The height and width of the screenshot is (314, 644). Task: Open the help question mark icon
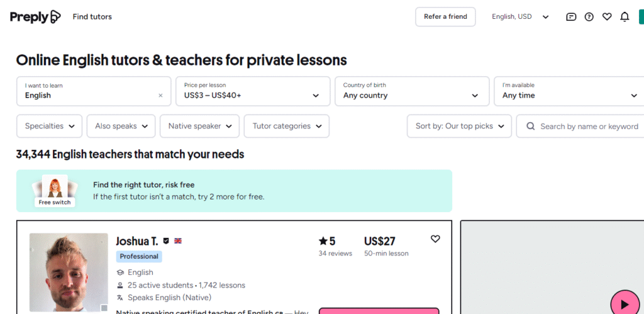(589, 17)
